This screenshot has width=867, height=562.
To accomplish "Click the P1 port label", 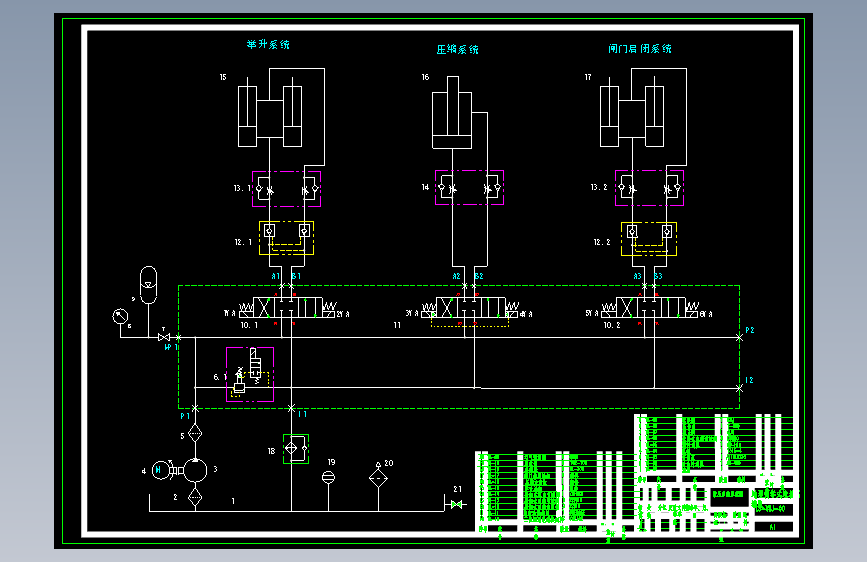I will (x=185, y=416).
